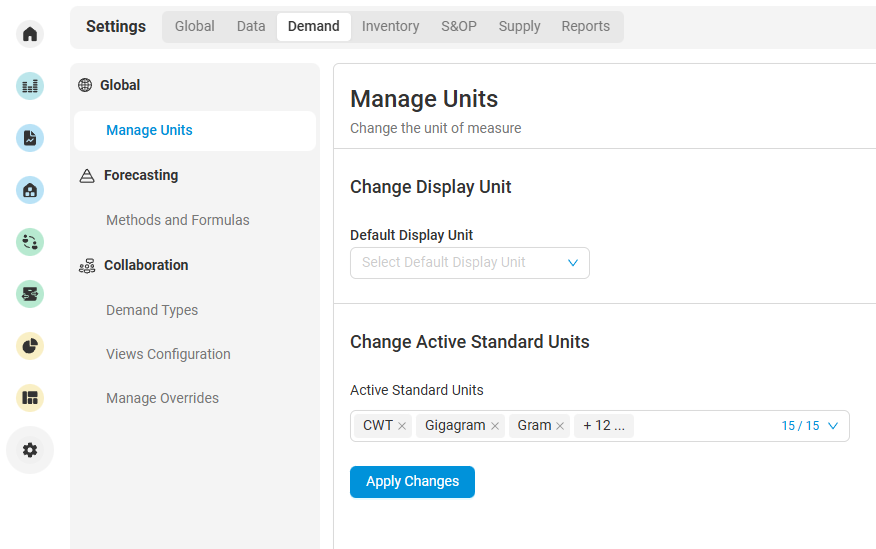The height and width of the screenshot is (549, 876).
Task: Open the Default Display Unit dropdown
Action: (x=469, y=263)
